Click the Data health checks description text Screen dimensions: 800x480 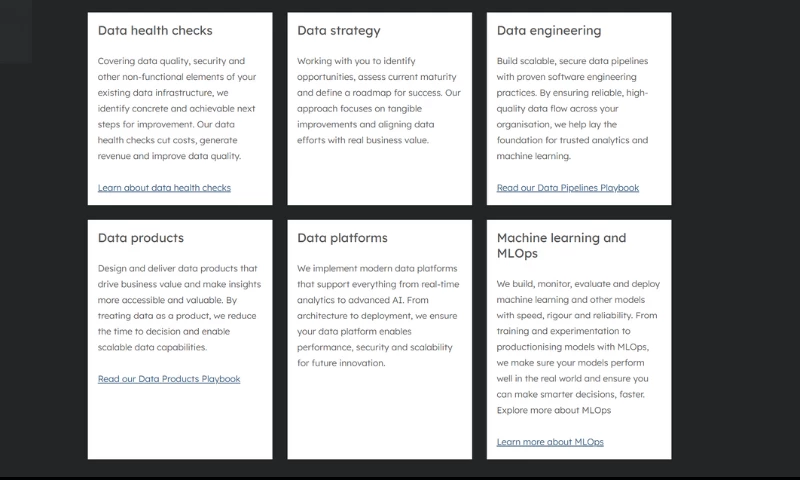[177, 108]
